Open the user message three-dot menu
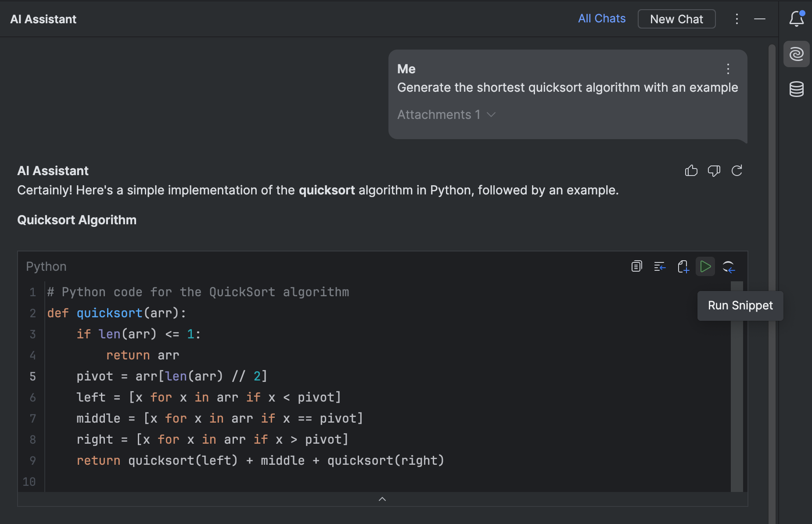 728,68
